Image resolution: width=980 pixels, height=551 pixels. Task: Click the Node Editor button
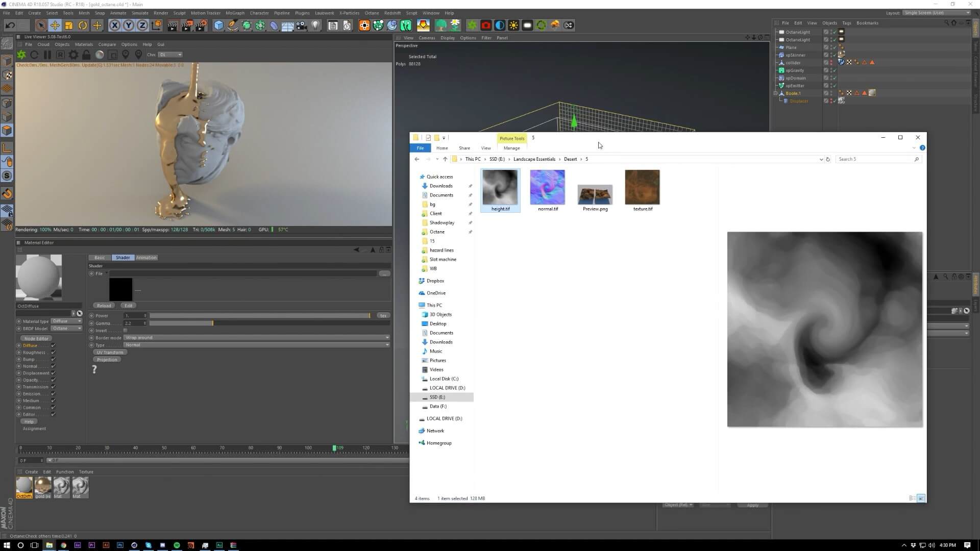(x=36, y=339)
